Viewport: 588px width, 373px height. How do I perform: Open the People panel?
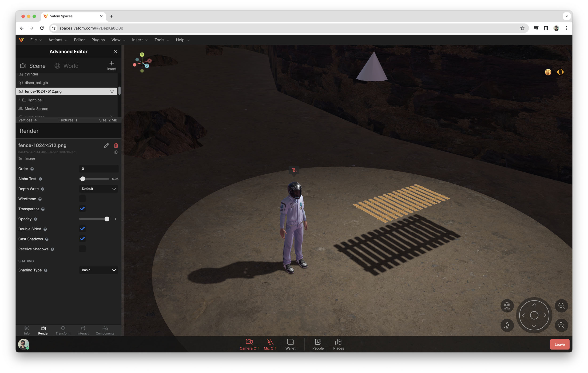[x=318, y=345]
